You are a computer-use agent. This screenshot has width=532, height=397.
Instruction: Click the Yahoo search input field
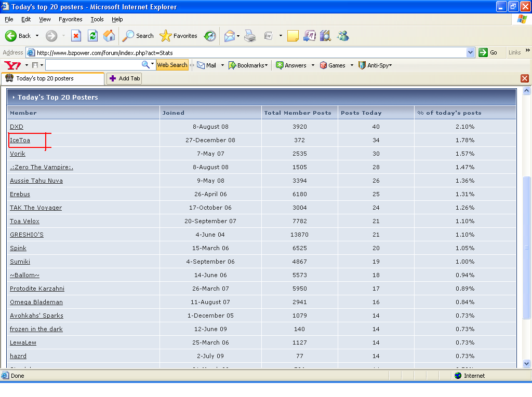[x=94, y=65]
